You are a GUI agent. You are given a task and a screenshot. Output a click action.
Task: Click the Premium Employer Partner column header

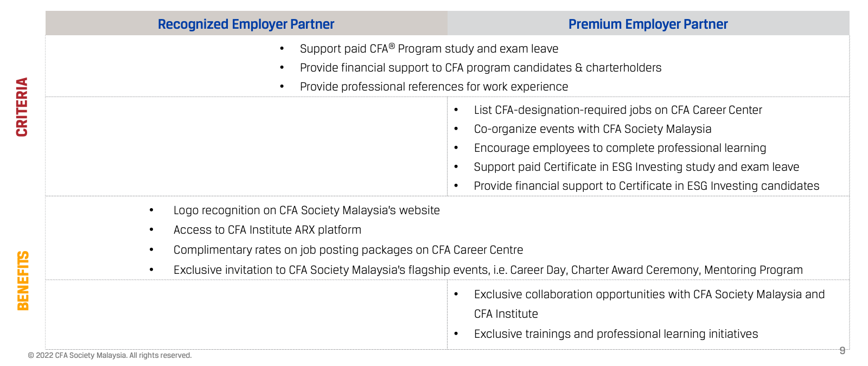(x=648, y=24)
